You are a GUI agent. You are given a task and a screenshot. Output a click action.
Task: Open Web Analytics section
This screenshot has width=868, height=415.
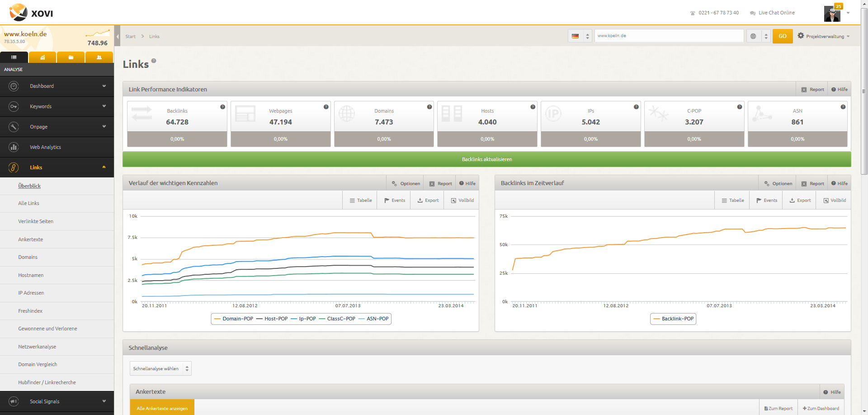pos(57,147)
